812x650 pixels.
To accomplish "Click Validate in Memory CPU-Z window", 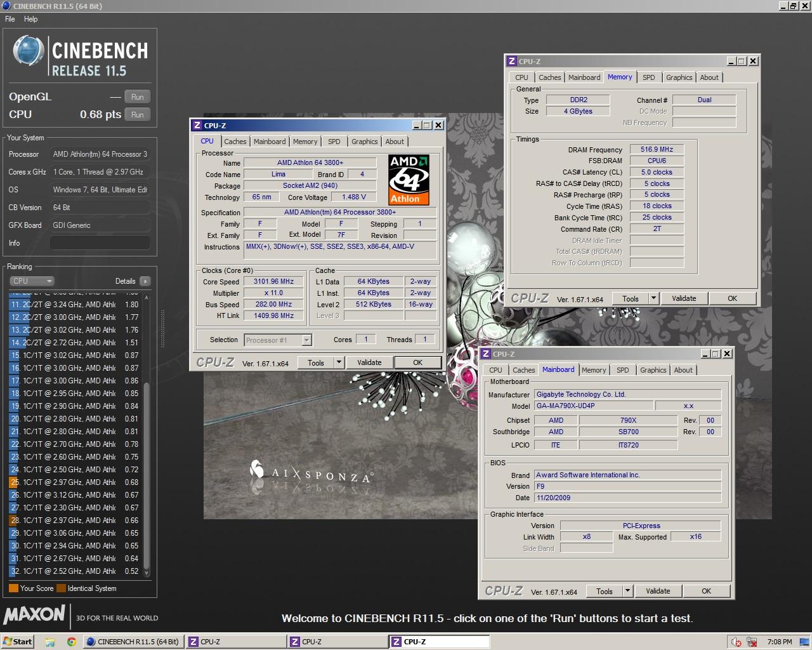I will 684,299.
